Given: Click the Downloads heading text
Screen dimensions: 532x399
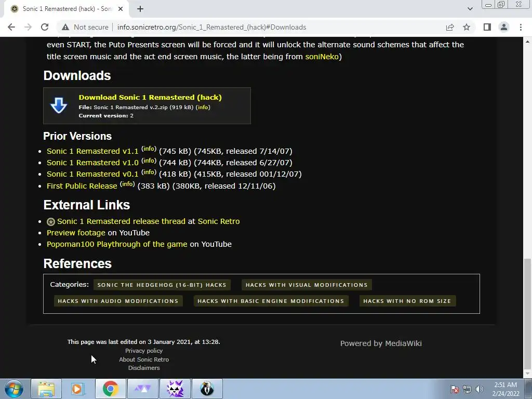Looking at the screenshot, I should [x=77, y=76].
